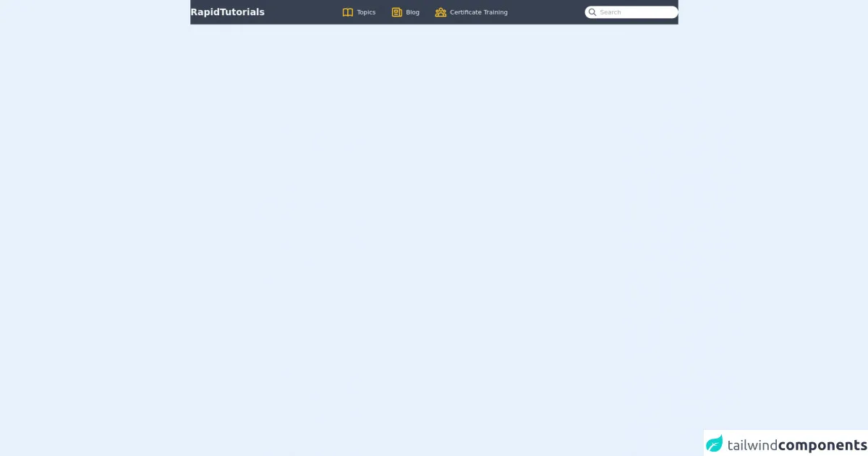This screenshot has width=868, height=456.
Task: Select the word "Training" in the navbar
Action: click(x=495, y=12)
